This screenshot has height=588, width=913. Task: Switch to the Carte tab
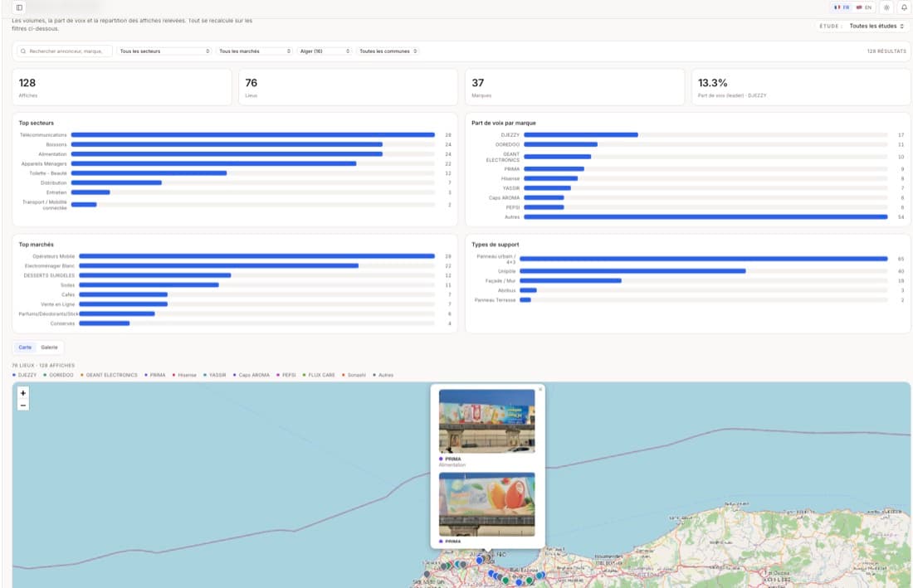tap(25, 347)
